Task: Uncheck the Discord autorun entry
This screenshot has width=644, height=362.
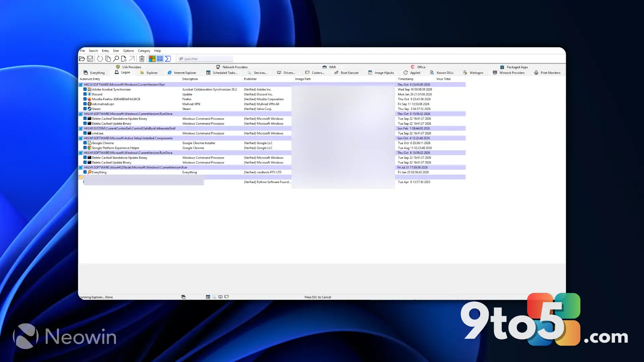Action: point(85,94)
